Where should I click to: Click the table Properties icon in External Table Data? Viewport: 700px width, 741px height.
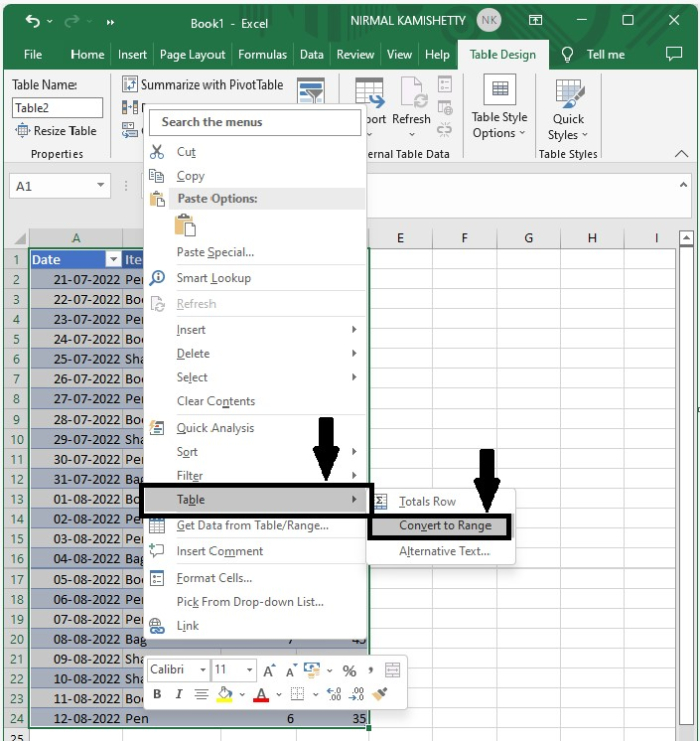pyautogui.click(x=445, y=85)
